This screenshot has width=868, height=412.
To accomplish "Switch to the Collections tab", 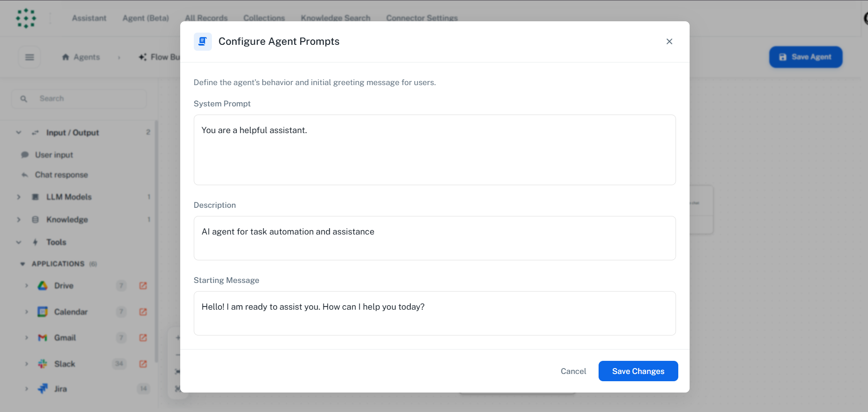I will pos(264,18).
